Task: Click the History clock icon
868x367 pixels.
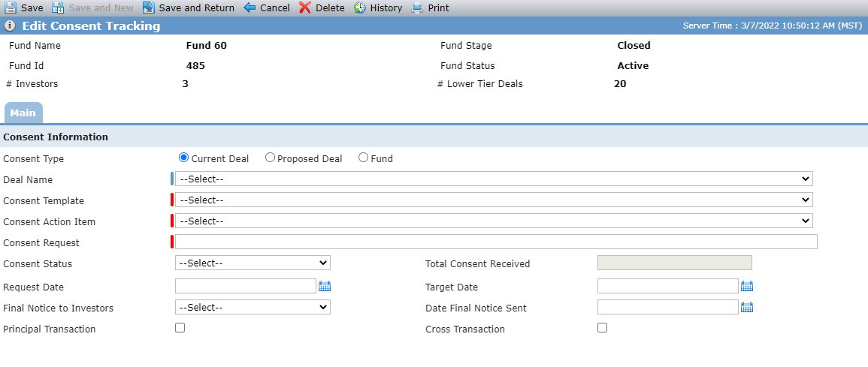Action: point(360,8)
